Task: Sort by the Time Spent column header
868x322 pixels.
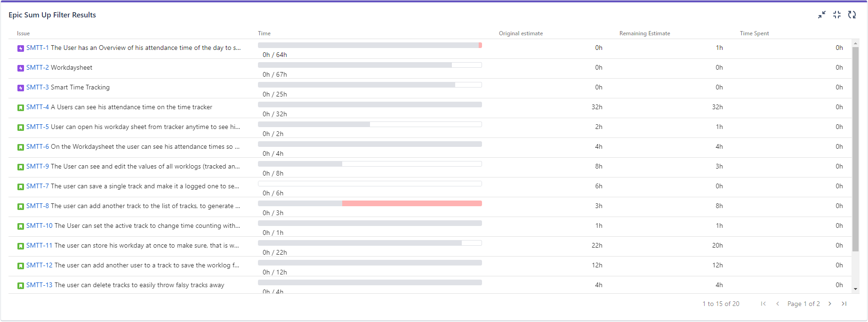Action: (754, 33)
